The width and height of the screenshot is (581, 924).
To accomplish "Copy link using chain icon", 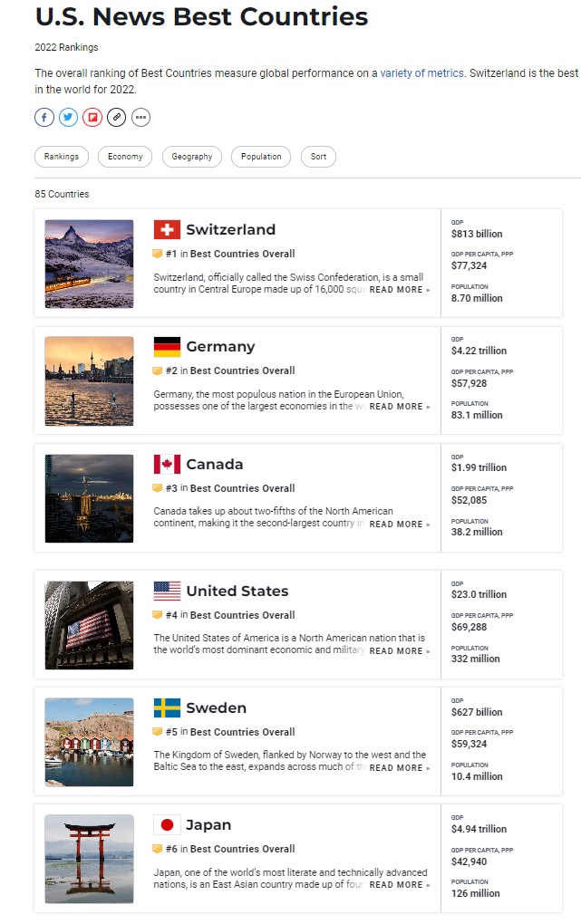I will 116,117.
